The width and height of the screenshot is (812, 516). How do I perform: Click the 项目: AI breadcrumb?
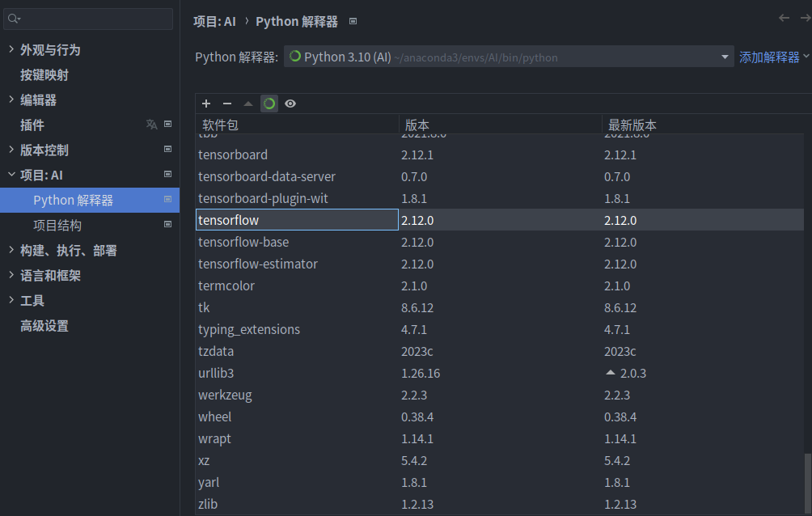214,21
